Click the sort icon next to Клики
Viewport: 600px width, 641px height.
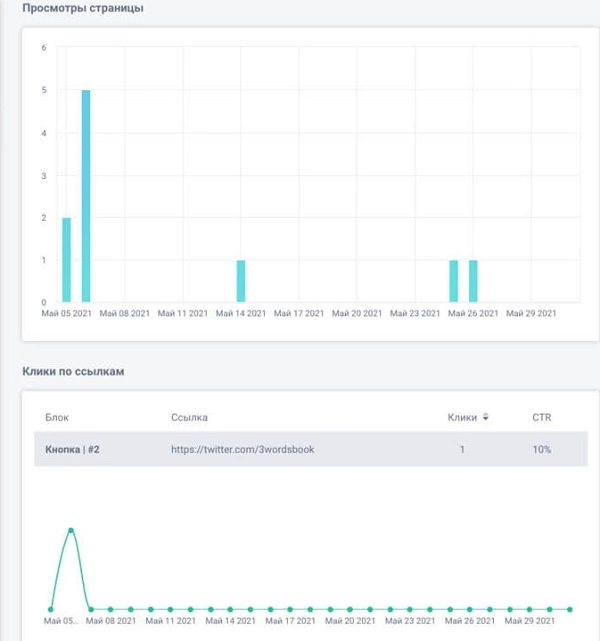(486, 417)
